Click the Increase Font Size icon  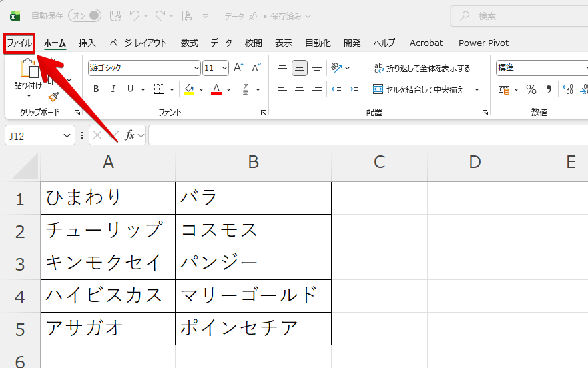click(x=238, y=67)
